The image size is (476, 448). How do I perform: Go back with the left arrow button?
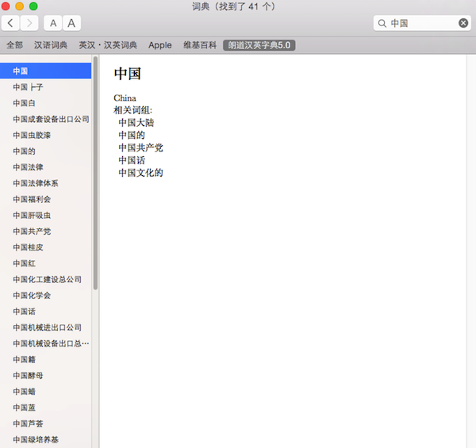(10, 23)
